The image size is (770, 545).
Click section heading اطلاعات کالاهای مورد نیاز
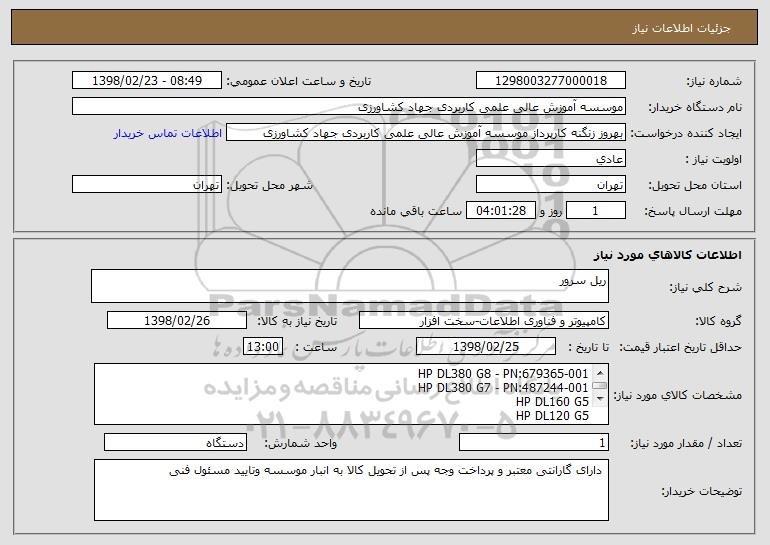point(667,255)
